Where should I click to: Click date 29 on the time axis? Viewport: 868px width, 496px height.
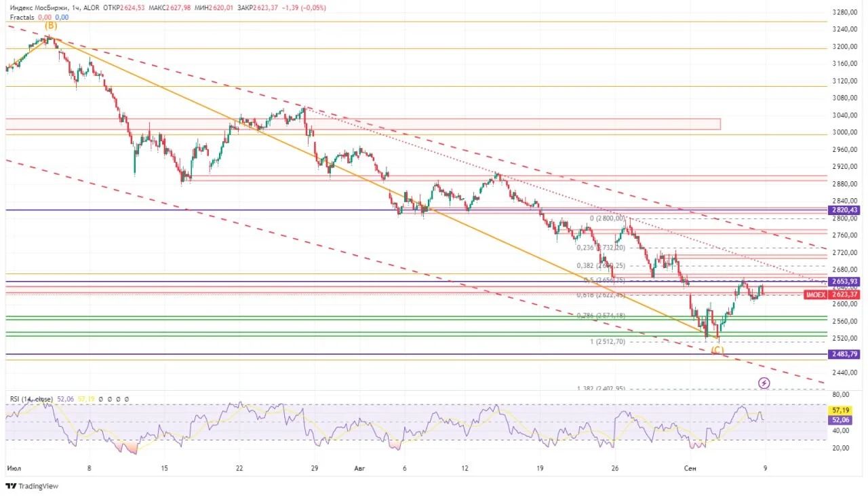pos(314,468)
